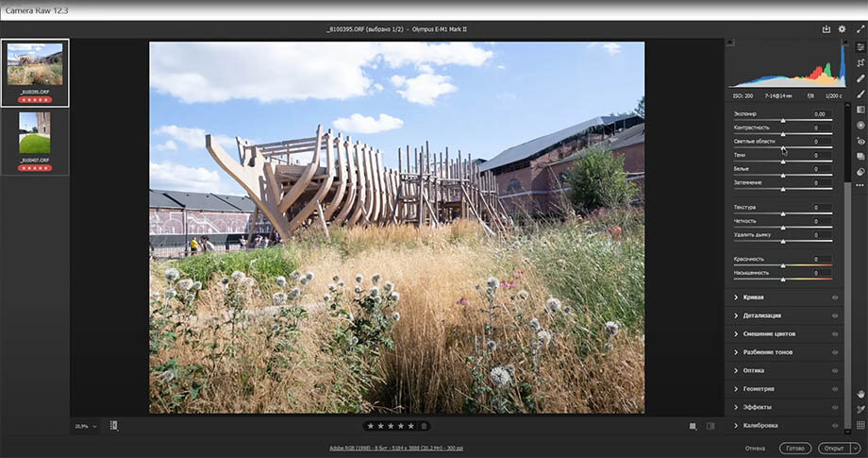Toggle visibility of Детализация panel
This screenshot has height=458, width=868.
[834, 315]
